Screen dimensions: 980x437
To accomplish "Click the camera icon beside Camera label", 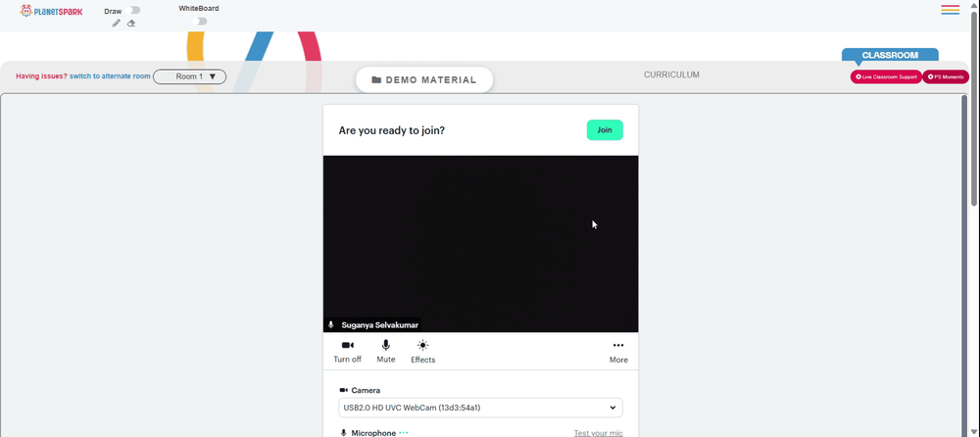I will pyautogui.click(x=343, y=390).
